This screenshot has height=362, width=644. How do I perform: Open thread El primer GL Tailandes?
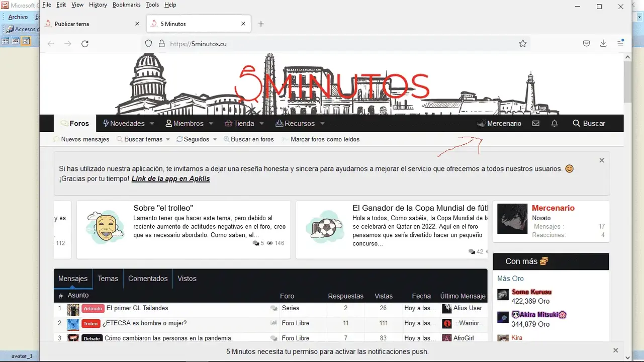(x=137, y=308)
